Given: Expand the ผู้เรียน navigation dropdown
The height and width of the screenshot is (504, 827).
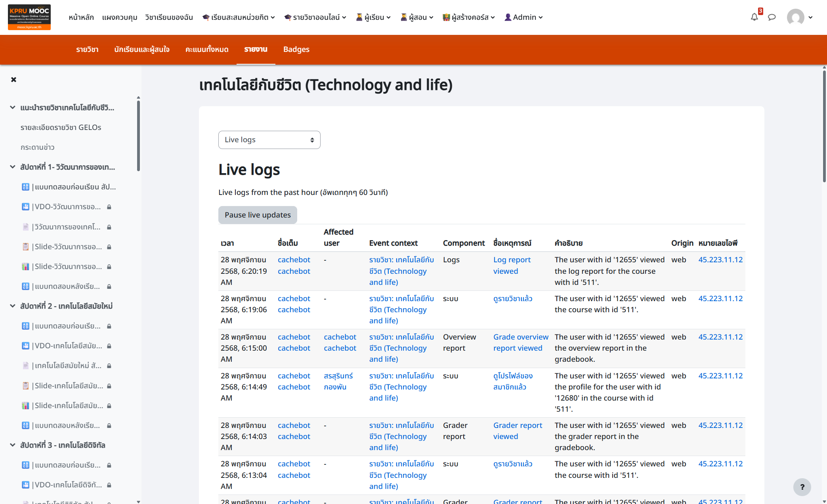Looking at the screenshot, I should [373, 17].
